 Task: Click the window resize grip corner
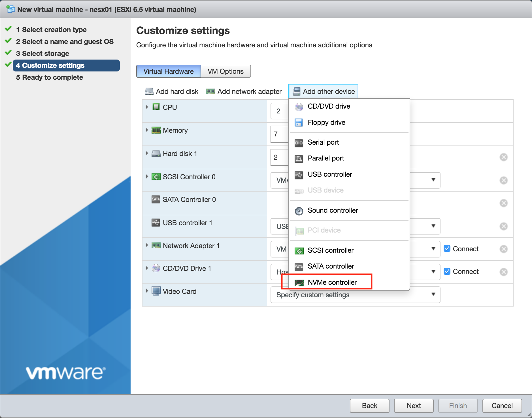pos(529,415)
